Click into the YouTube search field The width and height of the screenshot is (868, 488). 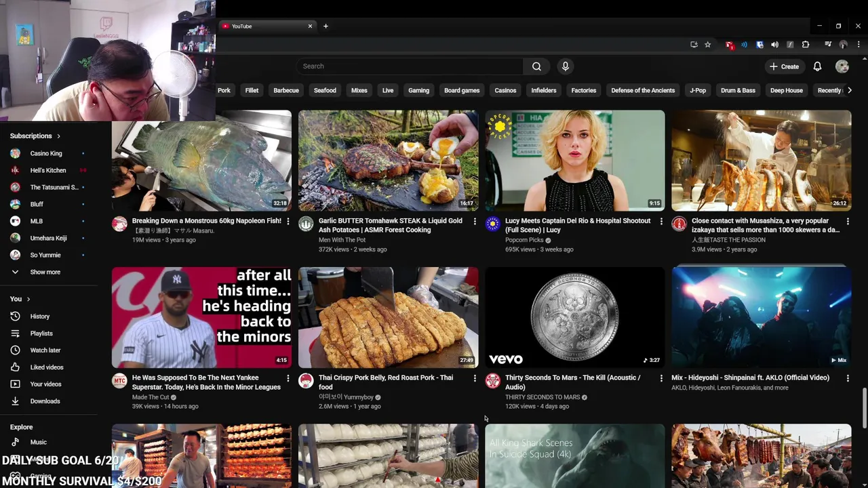tap(410, 66)
